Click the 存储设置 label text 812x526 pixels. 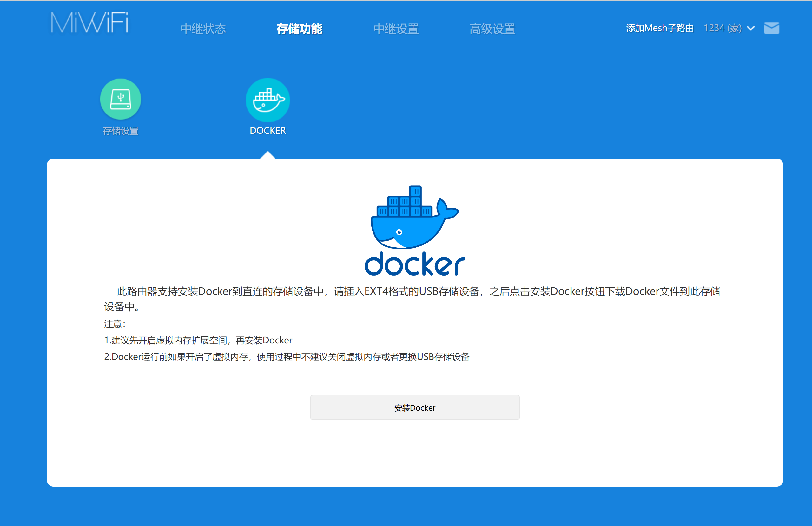coord(121,131)
